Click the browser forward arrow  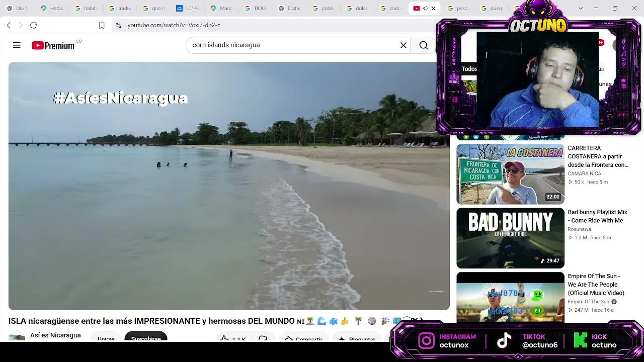(x=21, y=25)
